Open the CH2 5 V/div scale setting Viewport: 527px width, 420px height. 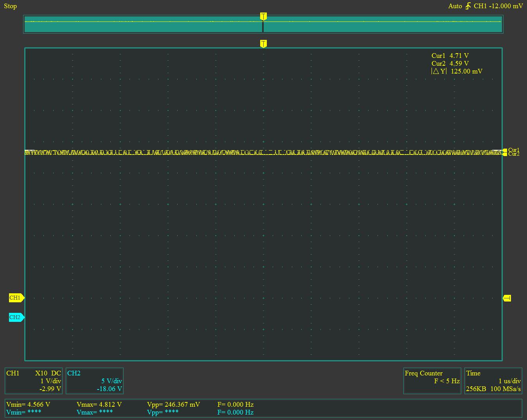pyautogui.click(x=112, y=381)
